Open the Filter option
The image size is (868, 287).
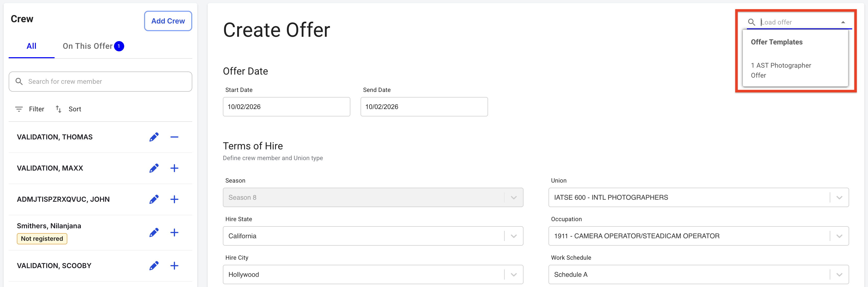[30, 109]
